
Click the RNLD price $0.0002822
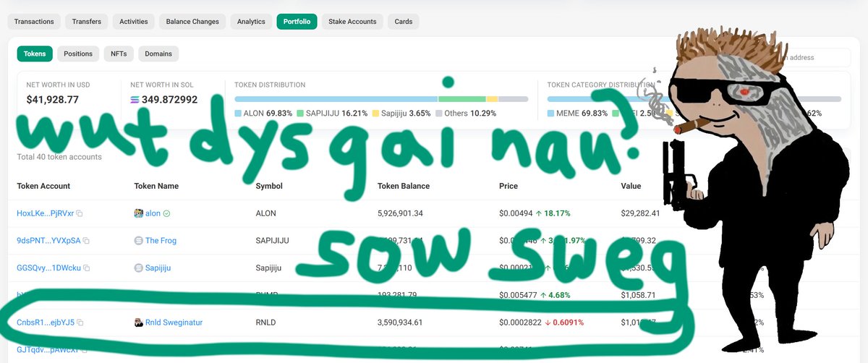tap(520, 323)
